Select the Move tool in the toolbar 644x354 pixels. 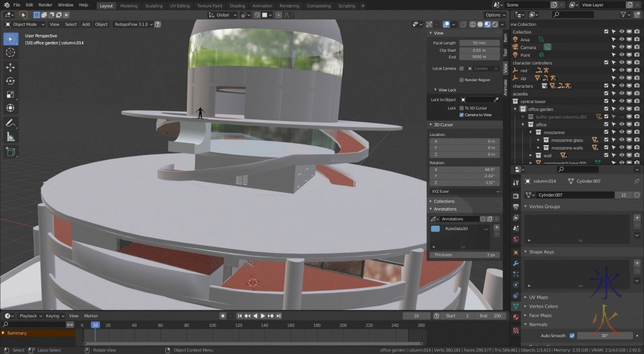(x=10, y=67)
